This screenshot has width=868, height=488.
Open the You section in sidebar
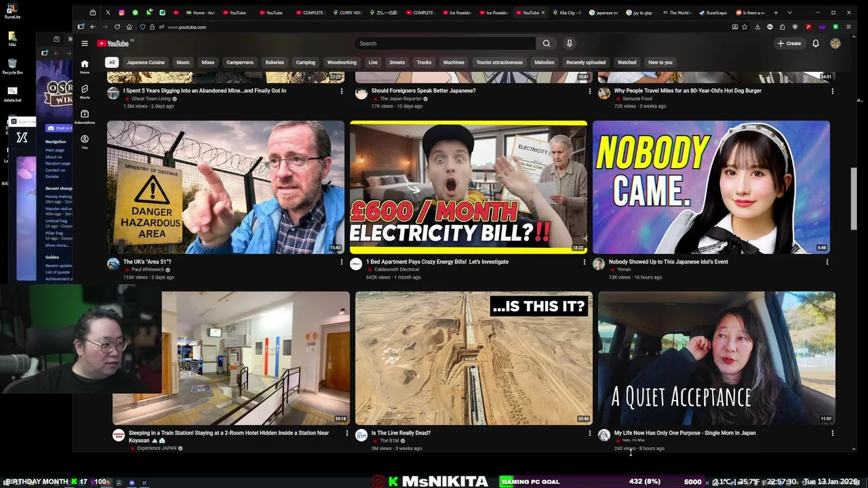pyautogui.click(x=85, y=142)
